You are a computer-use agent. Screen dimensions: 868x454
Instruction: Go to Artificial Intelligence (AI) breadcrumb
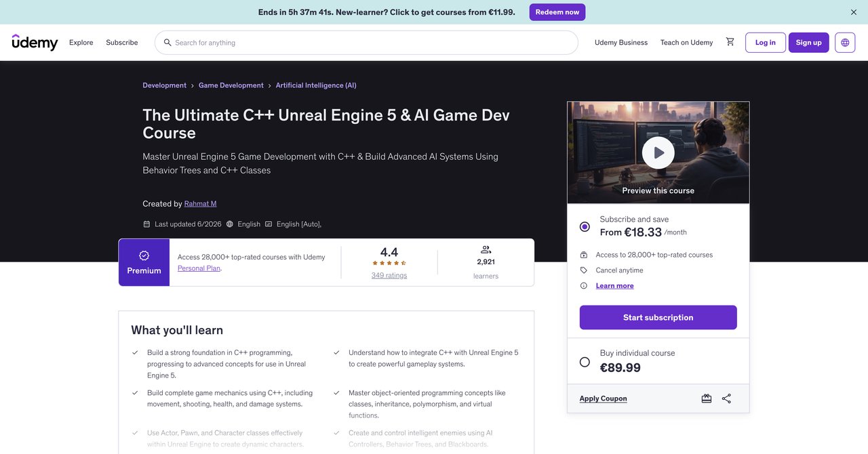[x=316, y=85]
